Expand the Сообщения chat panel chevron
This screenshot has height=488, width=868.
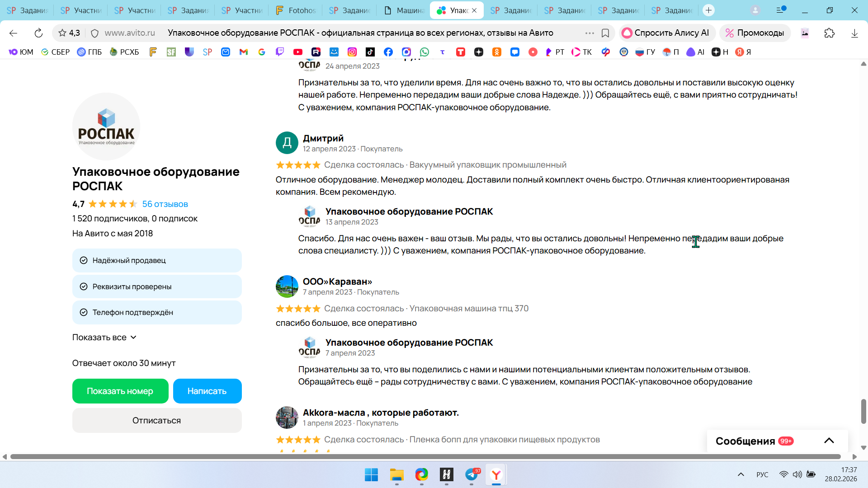pos(829,441)
